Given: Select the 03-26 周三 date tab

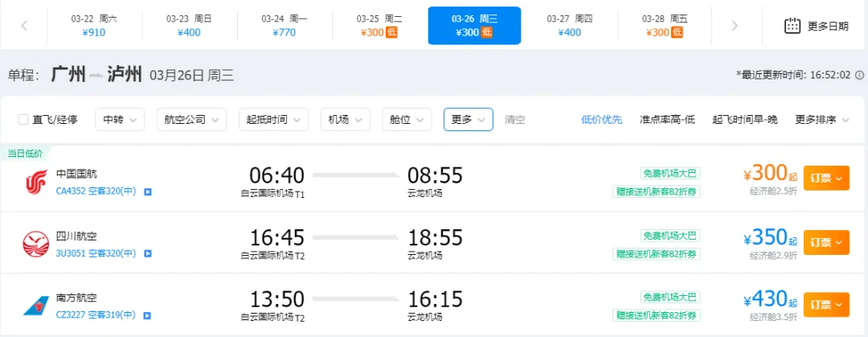Looking at the screenshot, I should 474,26.
